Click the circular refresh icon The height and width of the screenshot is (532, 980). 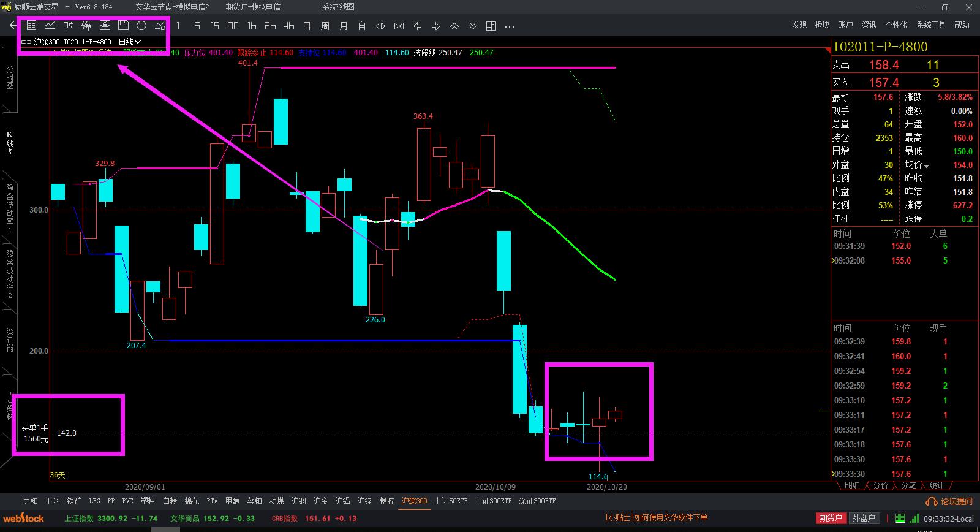click(141, 26)
